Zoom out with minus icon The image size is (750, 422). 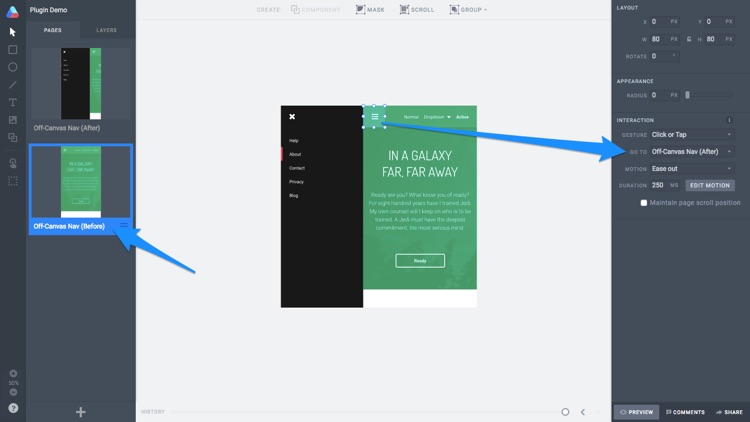click(13, 392)
